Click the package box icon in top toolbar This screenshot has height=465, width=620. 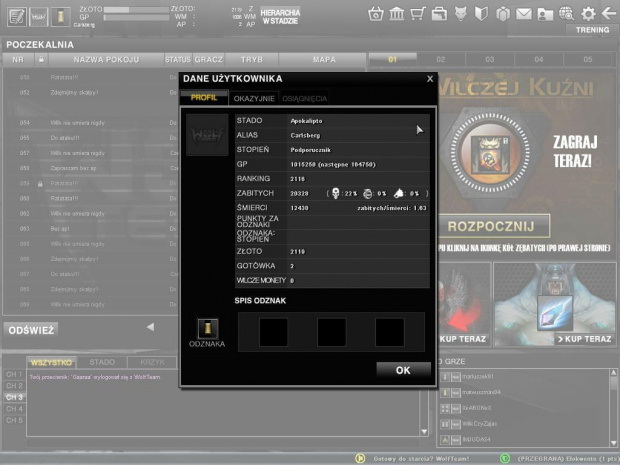pos(503,14)
